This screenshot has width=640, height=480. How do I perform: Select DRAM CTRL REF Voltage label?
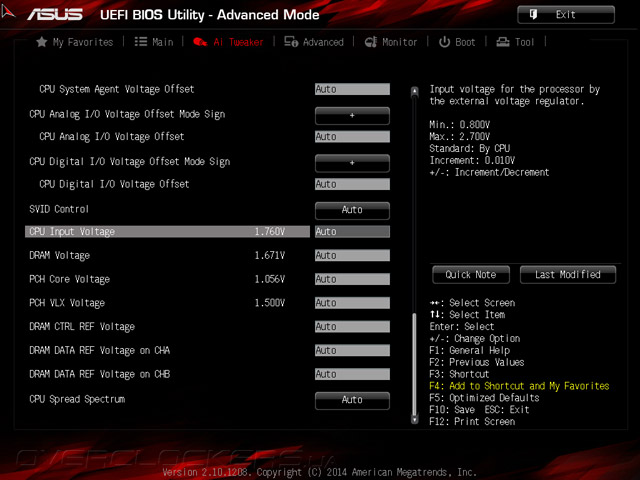point(82,327)
